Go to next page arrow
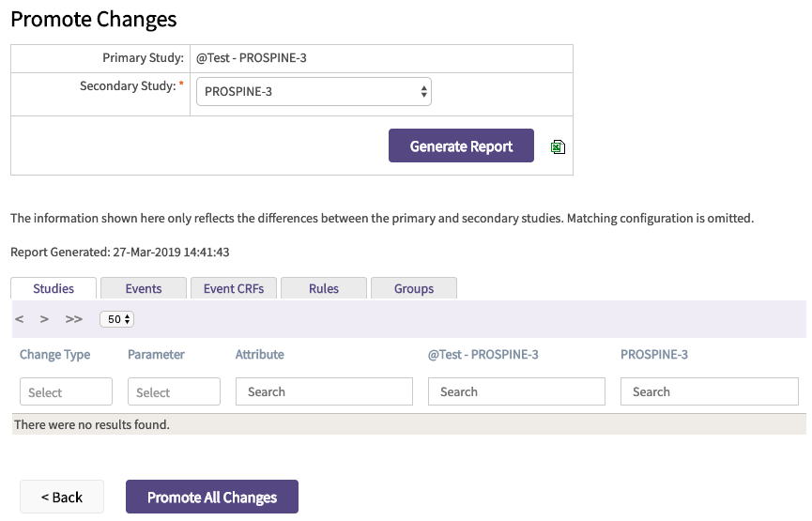 click(44, 319)
